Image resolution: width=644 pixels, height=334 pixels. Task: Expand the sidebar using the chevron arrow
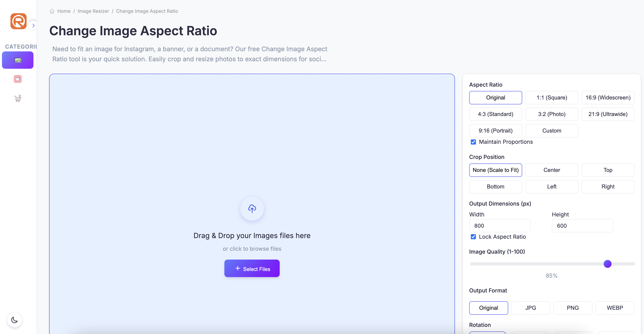coord(33,25)
